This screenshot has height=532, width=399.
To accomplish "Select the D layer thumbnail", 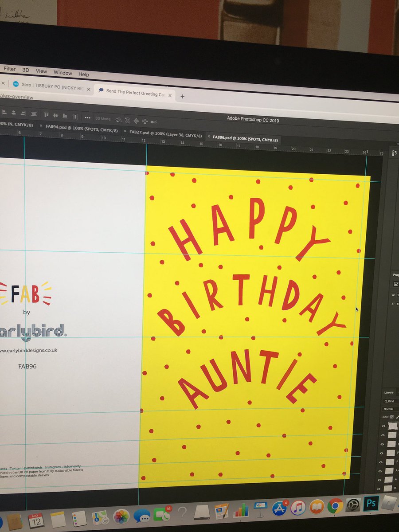I will [x=388, y=488].
